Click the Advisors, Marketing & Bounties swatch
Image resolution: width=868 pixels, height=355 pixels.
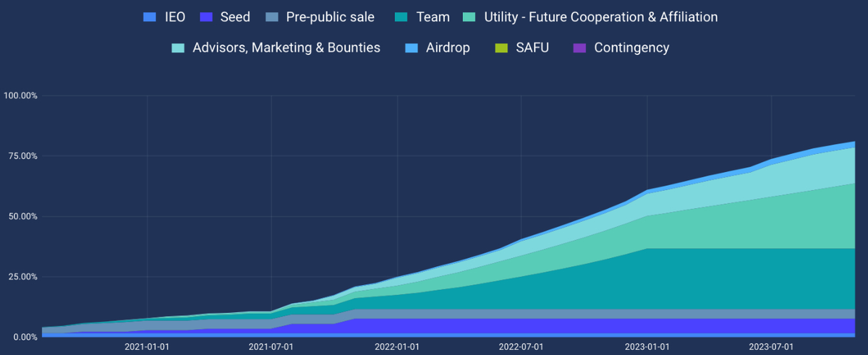click(x=178, y=48)
